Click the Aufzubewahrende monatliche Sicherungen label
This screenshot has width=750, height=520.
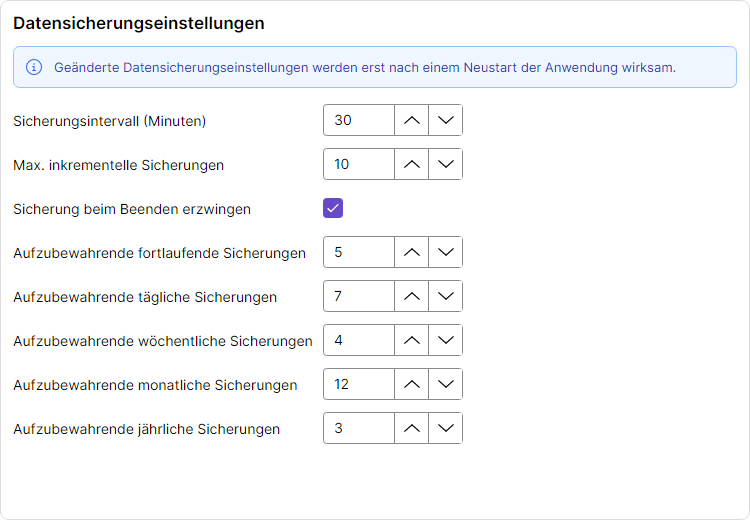pos(155,385)
